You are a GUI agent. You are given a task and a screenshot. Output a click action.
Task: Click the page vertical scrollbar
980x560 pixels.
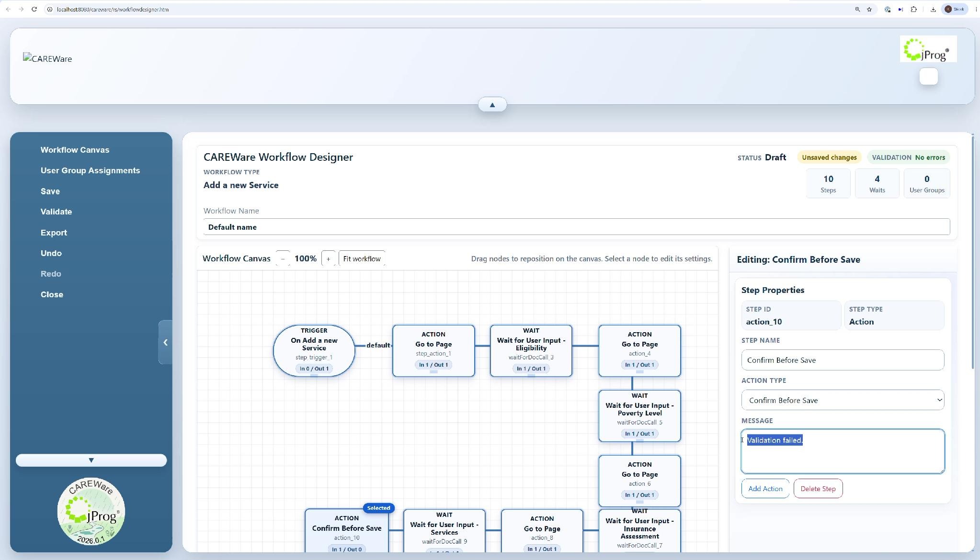[x=972, y=253]
